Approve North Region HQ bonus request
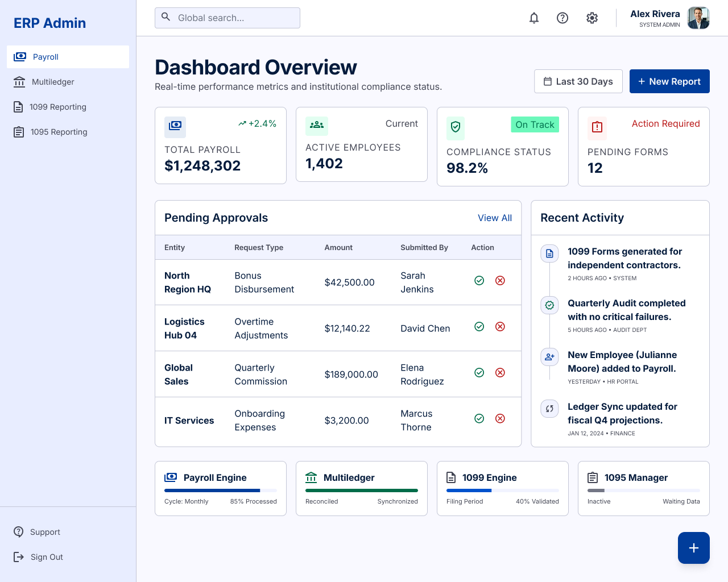This screenshot has height=582, width=728. (479, 281)
